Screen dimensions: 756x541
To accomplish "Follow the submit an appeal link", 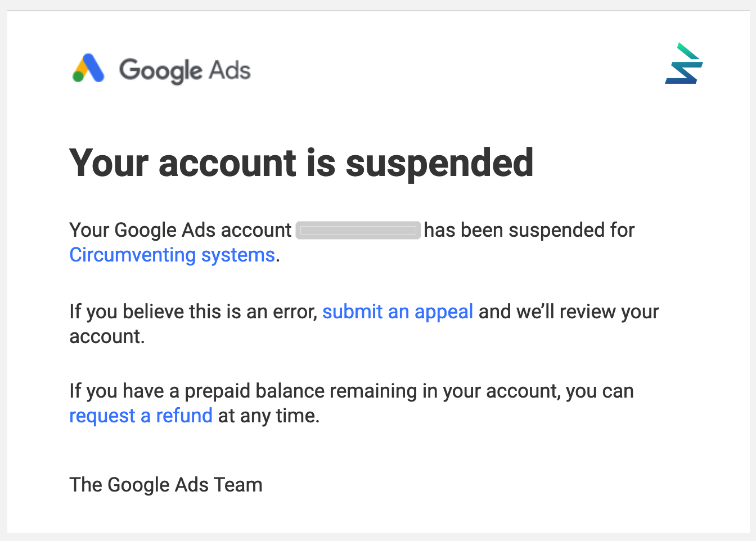I will (x=397, y=312).
